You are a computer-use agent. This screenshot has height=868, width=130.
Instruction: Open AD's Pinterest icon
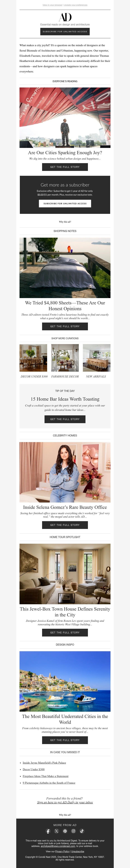pos(65,831)
